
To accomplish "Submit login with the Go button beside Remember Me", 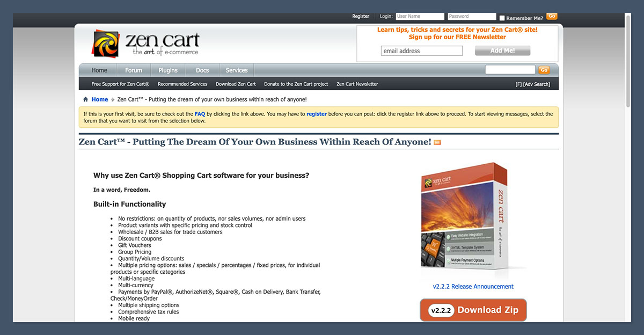I will tap(552, 17).
